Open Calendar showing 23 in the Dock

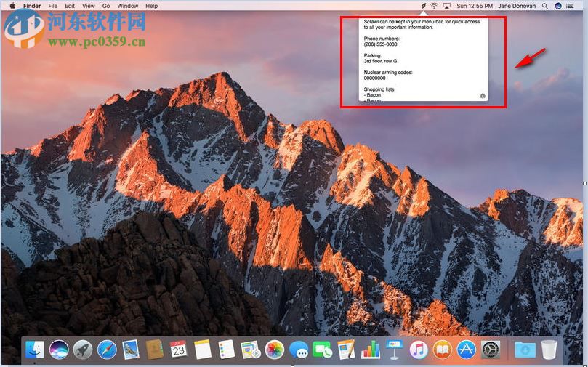[x=179, y=350]
